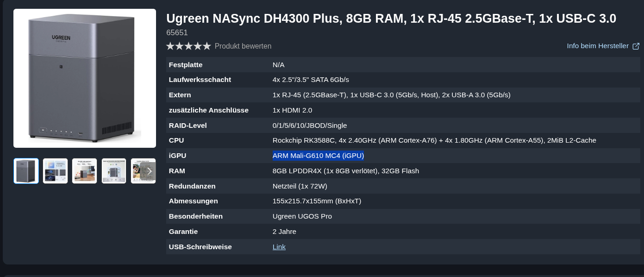Click the Rockchip RK3588C CPU specification text
The image size is (644, 277).
(434, 140)
